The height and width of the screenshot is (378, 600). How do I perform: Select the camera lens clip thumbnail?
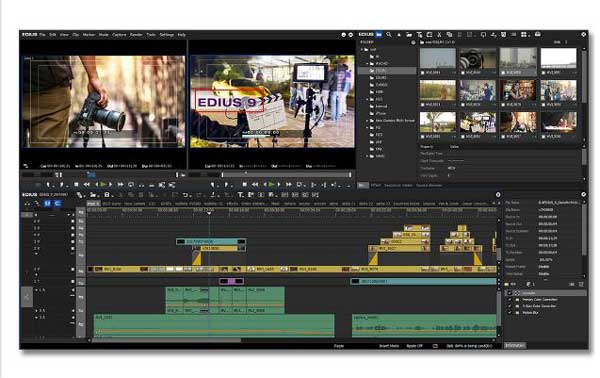tap(478, 59)
